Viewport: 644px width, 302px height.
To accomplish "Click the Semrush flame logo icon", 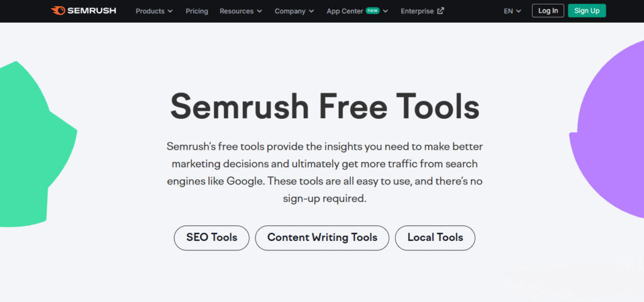I will tap(58, 11).
